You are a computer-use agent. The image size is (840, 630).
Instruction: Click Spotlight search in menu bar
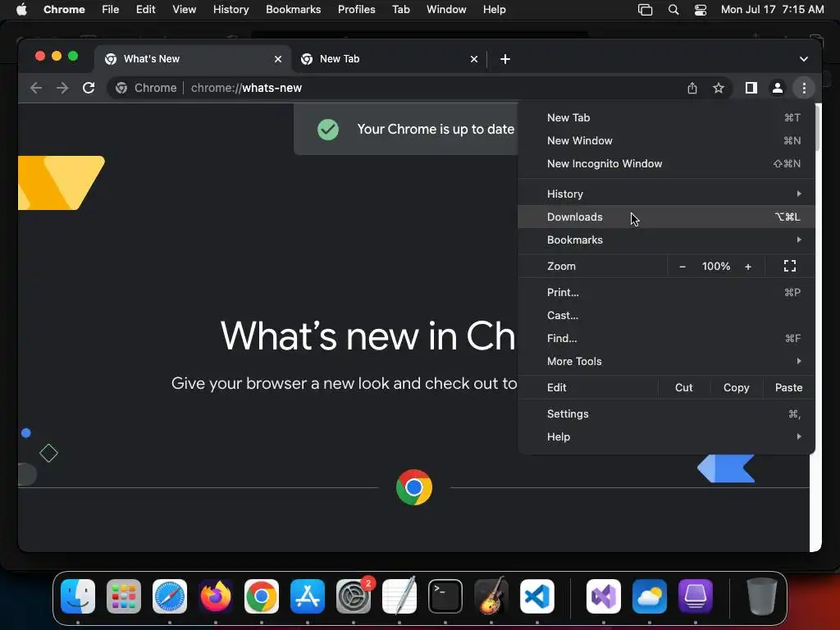pyautogui.click(x=673, y=10)
